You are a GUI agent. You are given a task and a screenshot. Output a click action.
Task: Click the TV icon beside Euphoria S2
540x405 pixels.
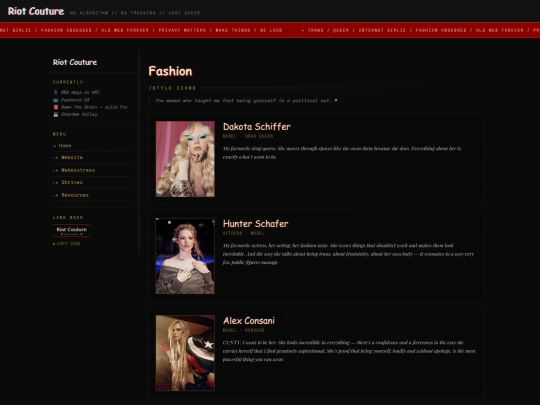click(x=55, y=100)
